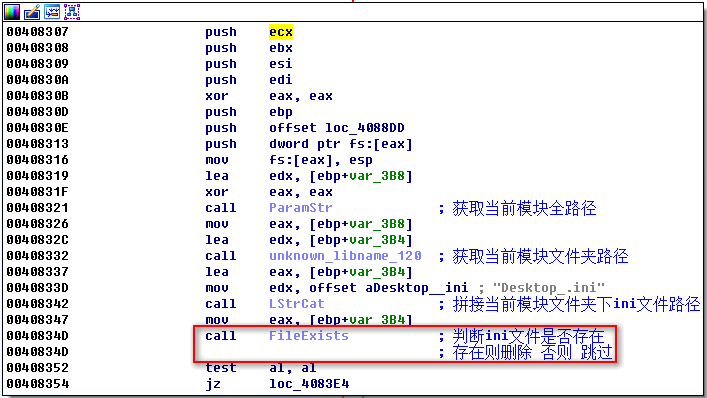This screenshot has width=707, height=398.
Task: Click the comment beside unknown_libname_120 call
Action: pos(533,256)
